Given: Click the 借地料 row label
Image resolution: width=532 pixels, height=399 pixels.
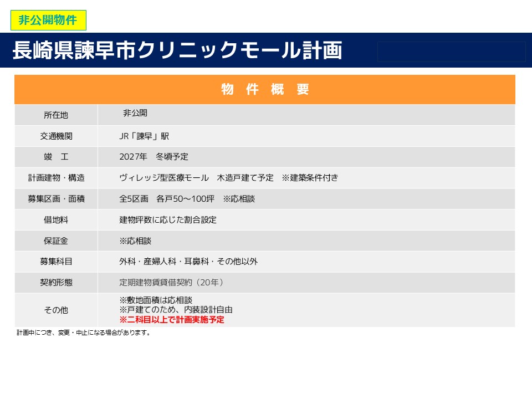Looking at the screenshot, I should (x=56, y=220).
